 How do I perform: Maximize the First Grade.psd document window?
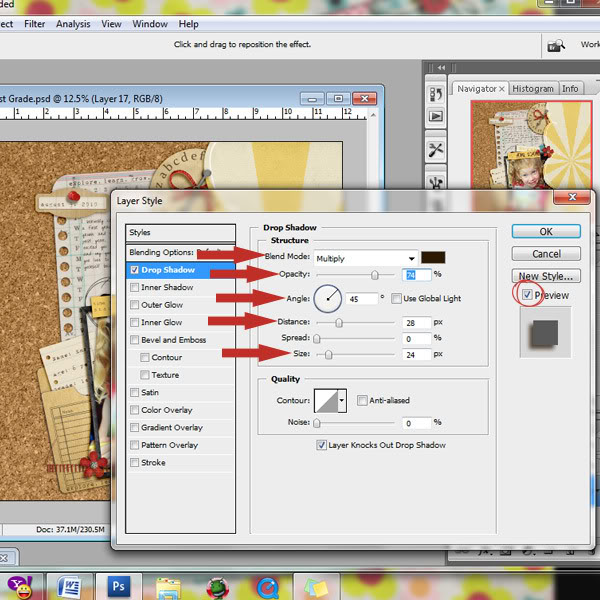[x=338, y=99]
